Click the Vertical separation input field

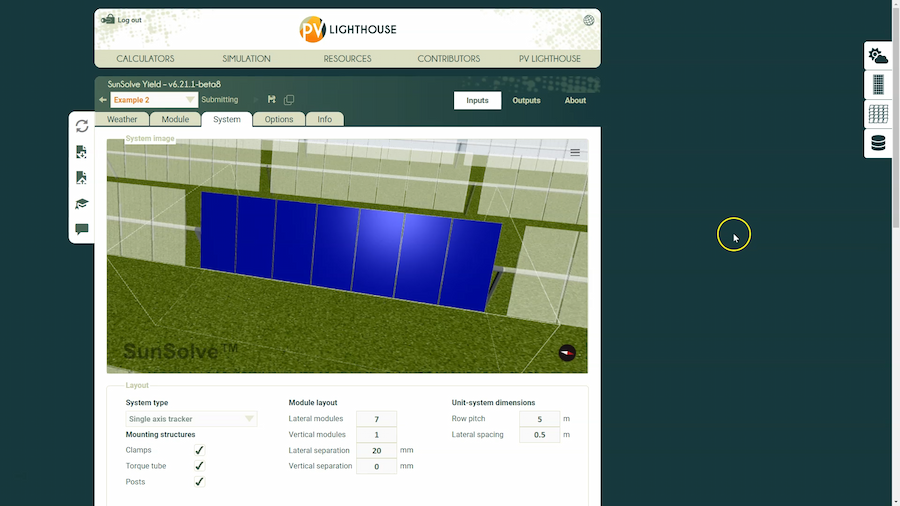tap(377, 466)
